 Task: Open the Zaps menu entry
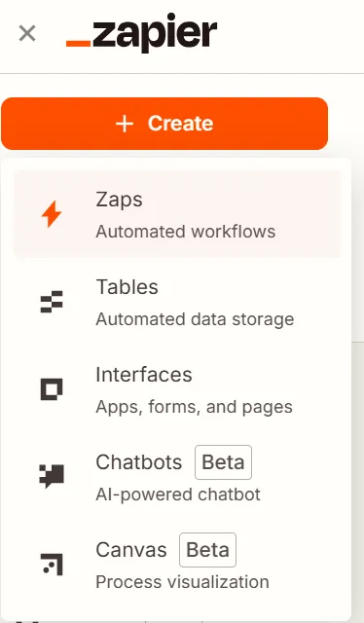tap(177, 214)
